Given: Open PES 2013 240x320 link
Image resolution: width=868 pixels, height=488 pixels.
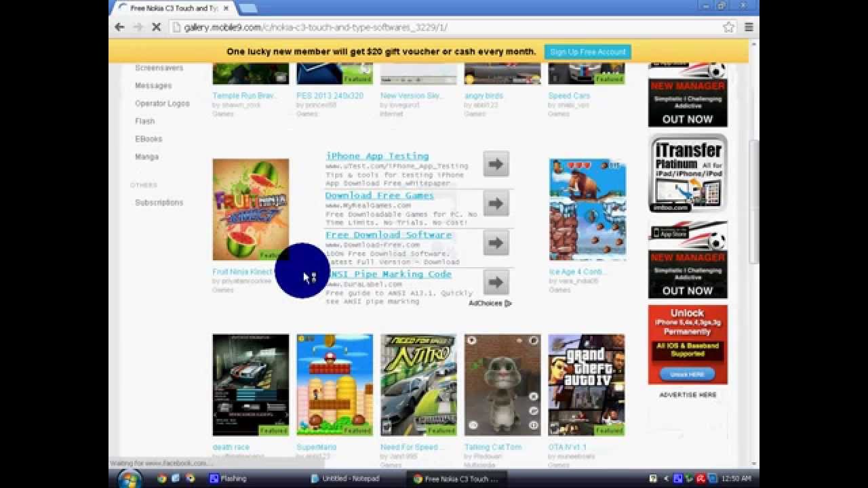Looking at the screenshot, I should [x=330, y=96].
